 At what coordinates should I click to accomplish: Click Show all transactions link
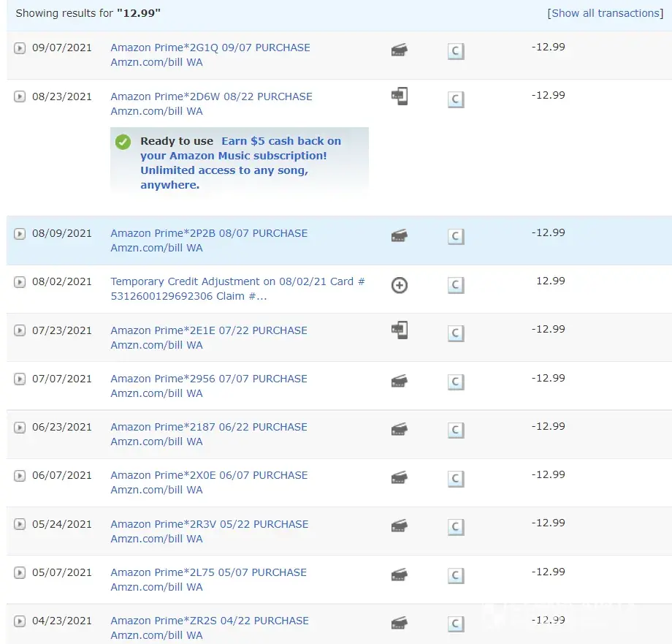click(606, 13)
